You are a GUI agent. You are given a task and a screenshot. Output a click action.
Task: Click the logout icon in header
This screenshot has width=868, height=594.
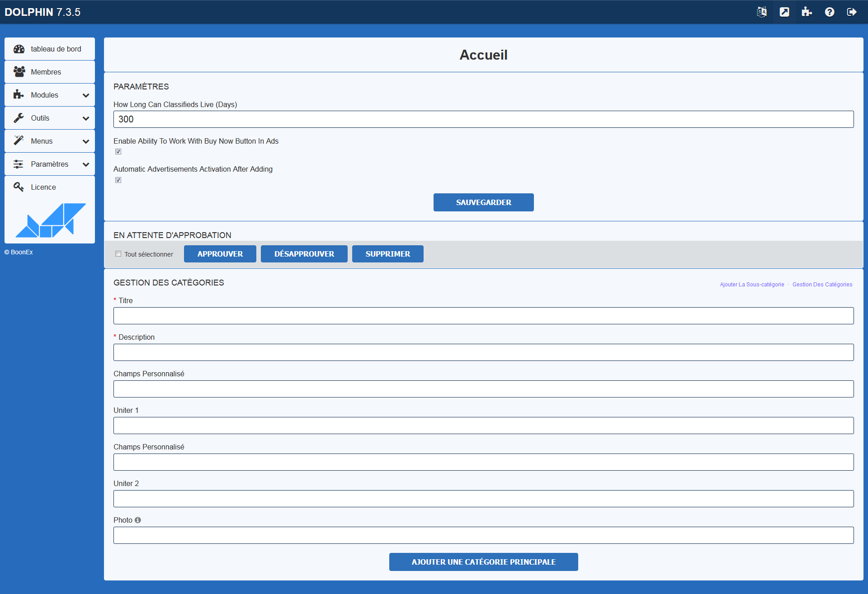coord(852,12)
